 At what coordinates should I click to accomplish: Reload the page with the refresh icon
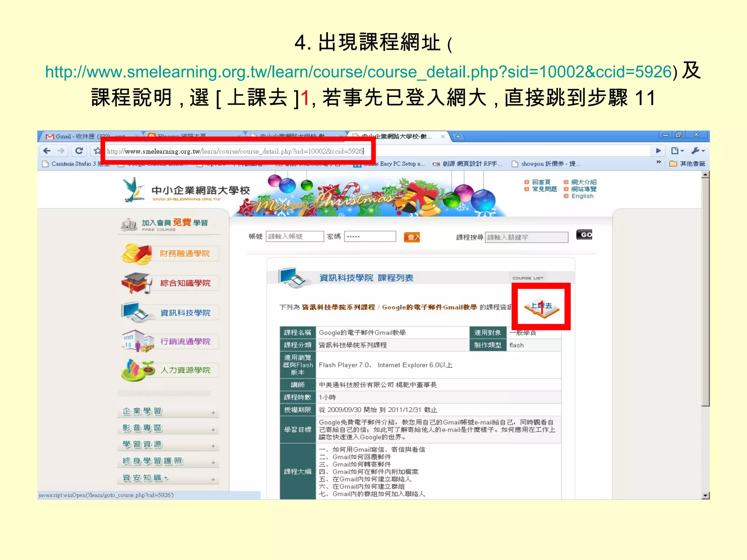(79, 151)
